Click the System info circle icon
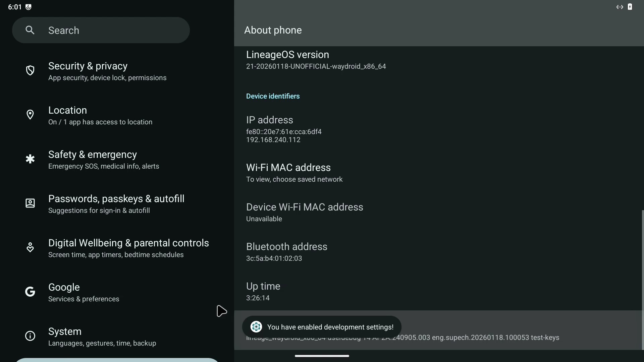The image size is (644, 362). pos(30,336)
